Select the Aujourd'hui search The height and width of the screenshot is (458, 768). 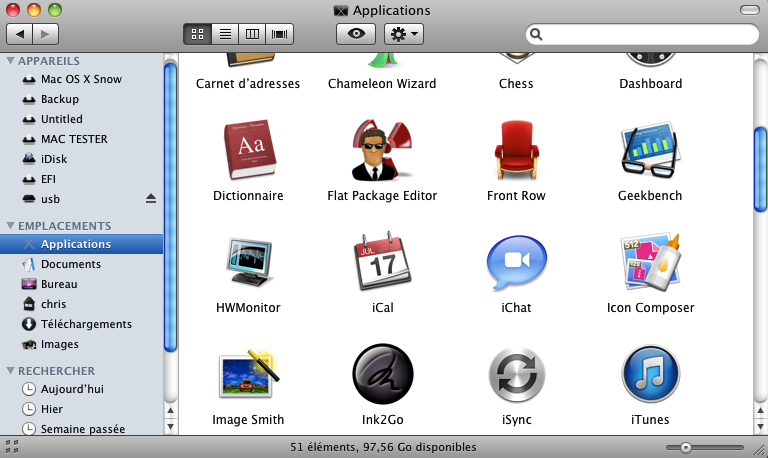(x=81, y=389)
